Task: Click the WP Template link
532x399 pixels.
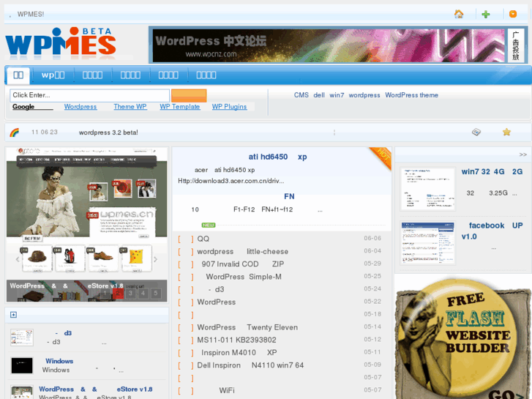Action: 180,107
